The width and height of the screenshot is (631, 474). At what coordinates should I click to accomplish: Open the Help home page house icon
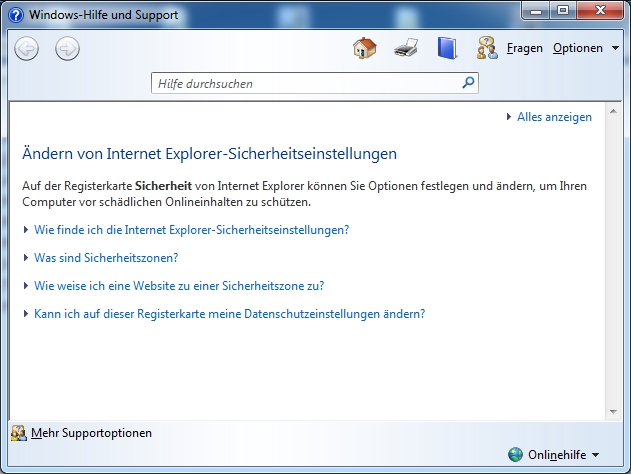365,48
